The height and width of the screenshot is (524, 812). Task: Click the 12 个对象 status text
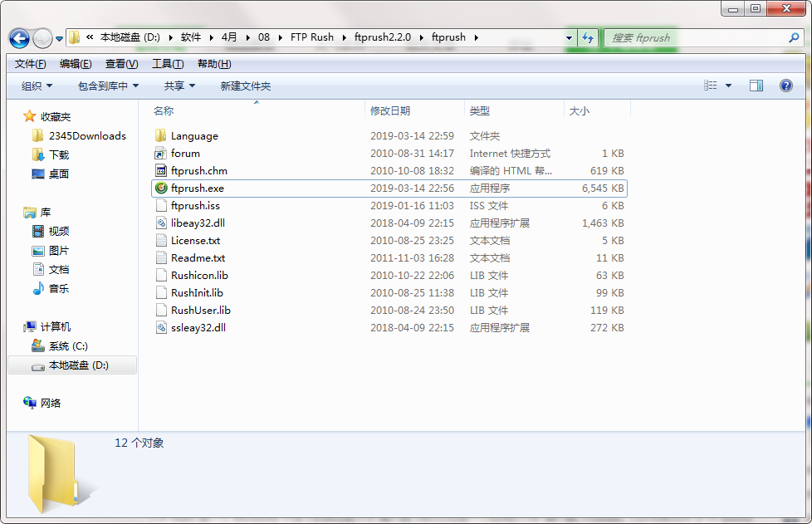click(x=139, y=443)
